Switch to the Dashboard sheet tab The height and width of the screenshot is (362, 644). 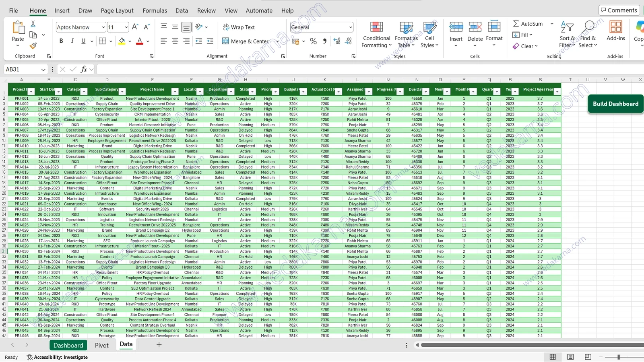coord(68,345)
